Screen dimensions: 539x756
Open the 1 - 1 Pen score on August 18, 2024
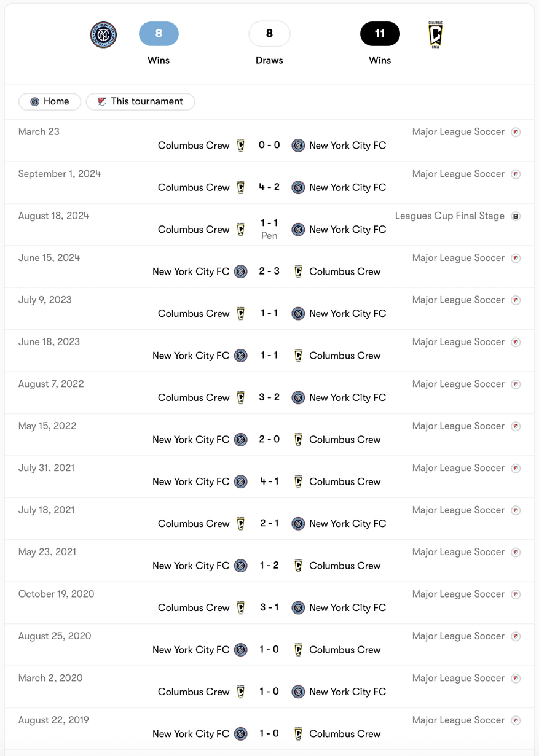click(269, 229)
